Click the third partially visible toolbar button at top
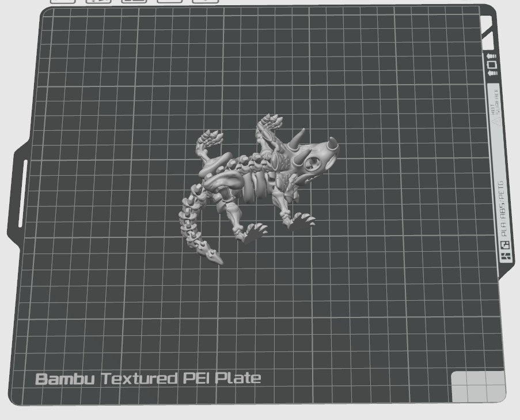 tap(134, 1)
